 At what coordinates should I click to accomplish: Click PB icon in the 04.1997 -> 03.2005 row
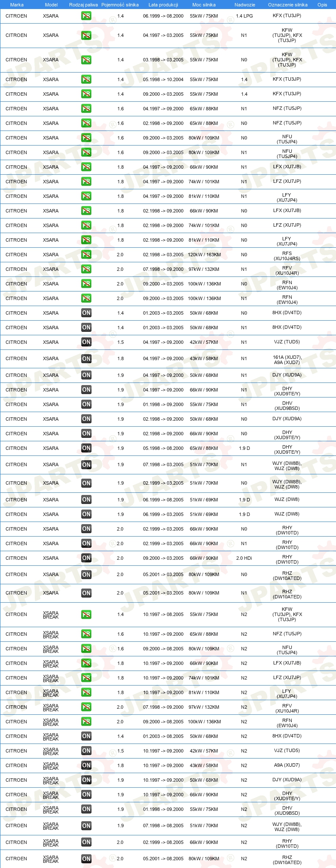tap(86, 36)
